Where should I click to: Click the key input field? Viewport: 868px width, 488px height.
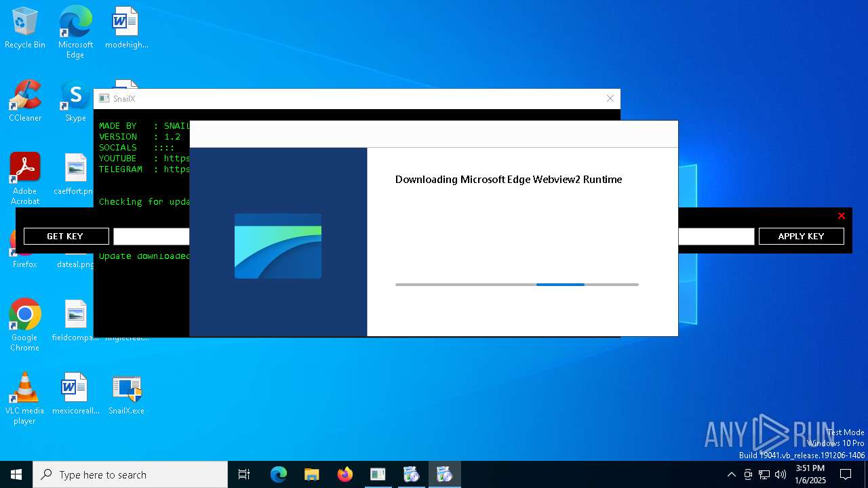click(433, 236)
